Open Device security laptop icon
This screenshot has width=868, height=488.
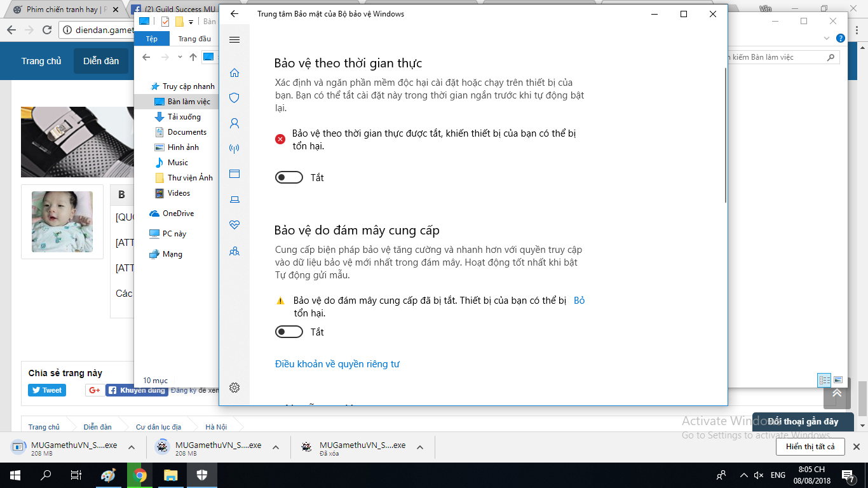coord(234,200)
